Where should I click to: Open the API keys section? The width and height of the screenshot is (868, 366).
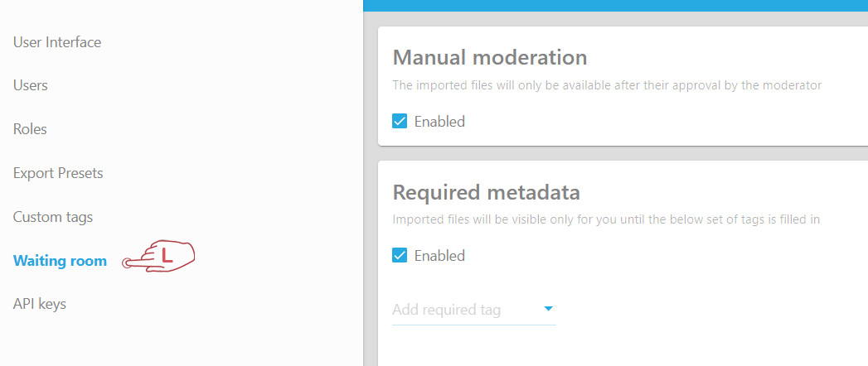[40, 304]
